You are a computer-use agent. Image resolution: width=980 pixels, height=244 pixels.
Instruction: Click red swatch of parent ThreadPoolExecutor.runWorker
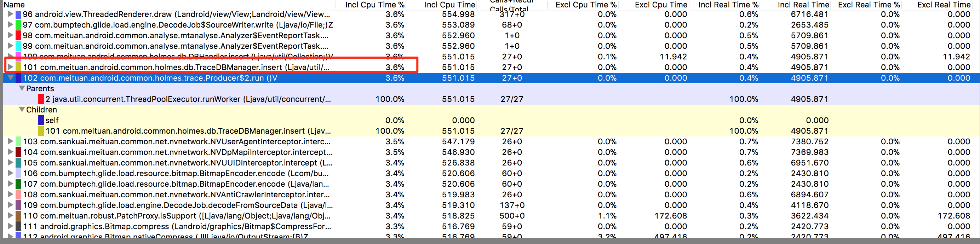tap(41, 99)
